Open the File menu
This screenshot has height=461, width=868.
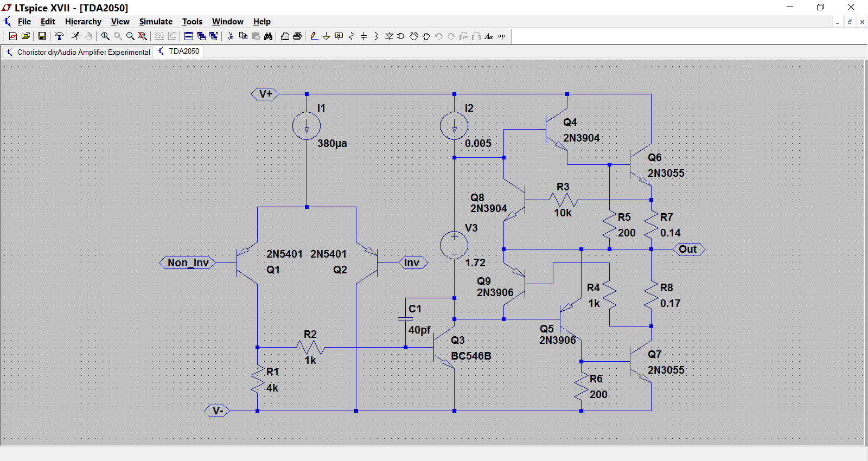tap(24, 22)
